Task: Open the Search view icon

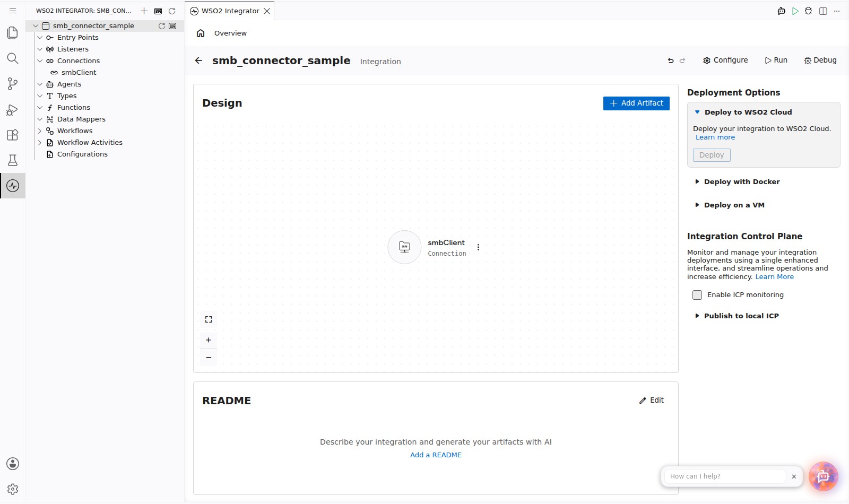Action: coord(13,58)
